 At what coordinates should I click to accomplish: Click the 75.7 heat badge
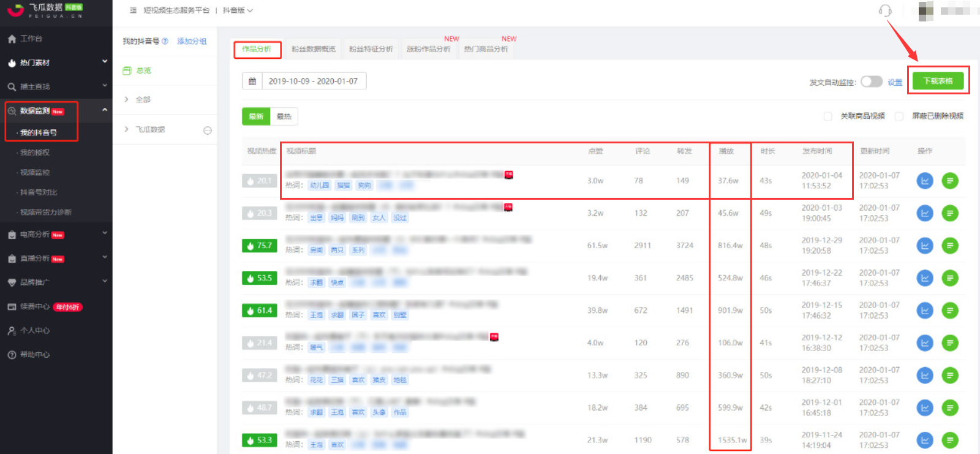tap(260, 246)
